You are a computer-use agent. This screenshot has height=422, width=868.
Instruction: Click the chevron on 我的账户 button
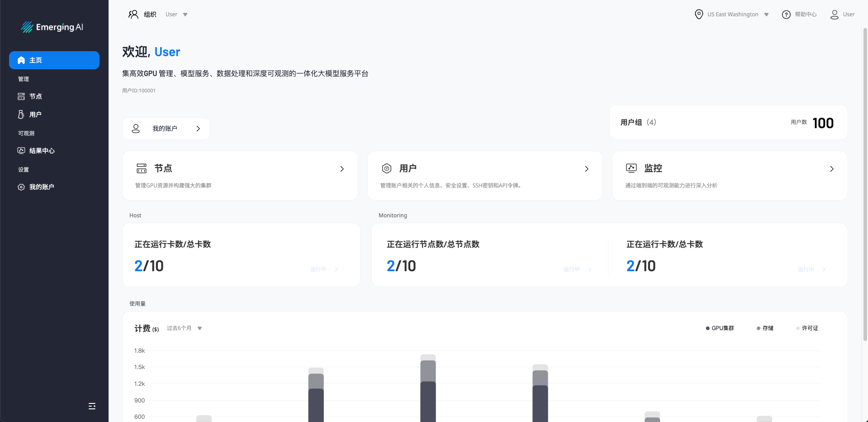coord(198,129)
